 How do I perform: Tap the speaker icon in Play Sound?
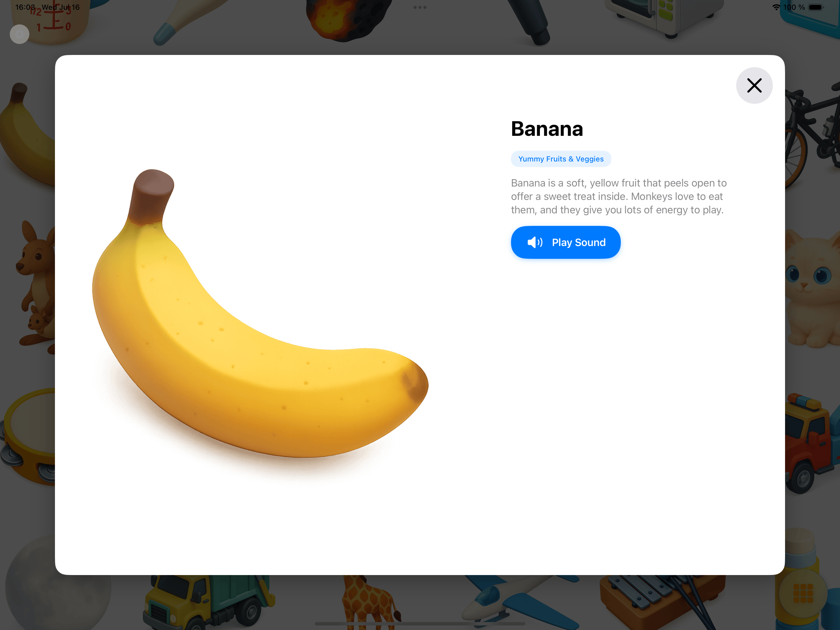(x=535, y=242)
